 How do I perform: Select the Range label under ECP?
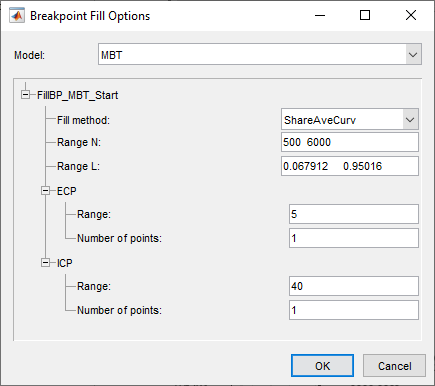coord(94,214)
